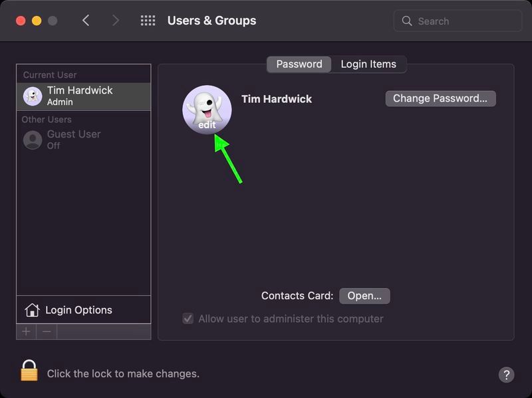Click the house icon beside Login Options
532x398 pixels.
tap(32, 310)
